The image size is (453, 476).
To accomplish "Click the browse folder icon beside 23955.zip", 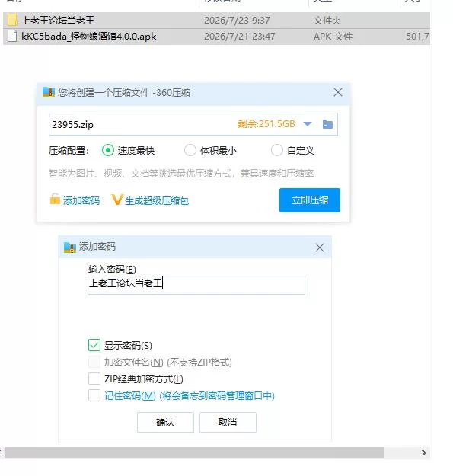I will click(x=327, y=124).
